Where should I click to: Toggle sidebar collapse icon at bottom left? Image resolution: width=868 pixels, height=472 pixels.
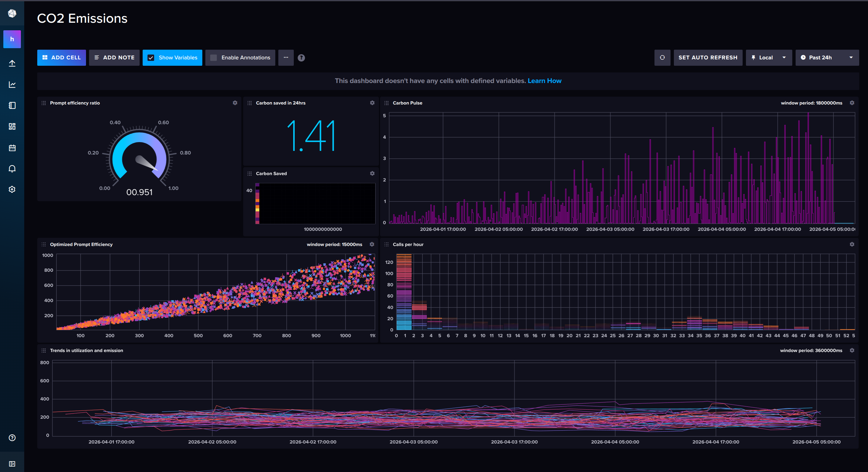12,464
